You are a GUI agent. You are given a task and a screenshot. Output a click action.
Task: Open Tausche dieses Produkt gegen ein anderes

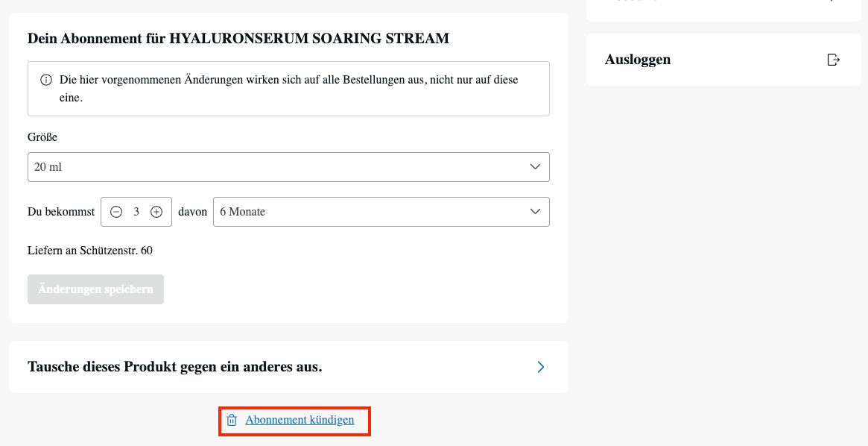point(175,367)
